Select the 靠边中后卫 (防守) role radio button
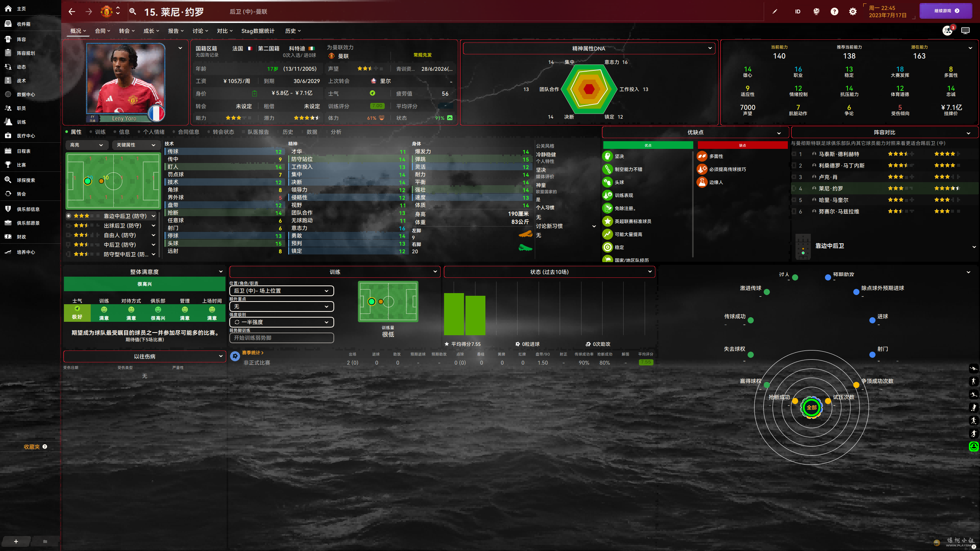 [69, 216]
